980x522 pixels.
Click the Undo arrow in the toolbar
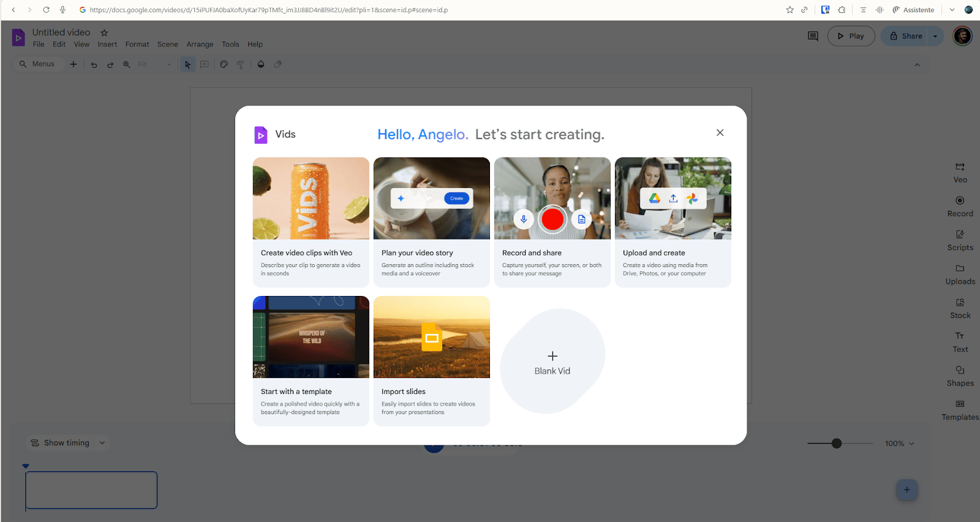tap(94, 64)
